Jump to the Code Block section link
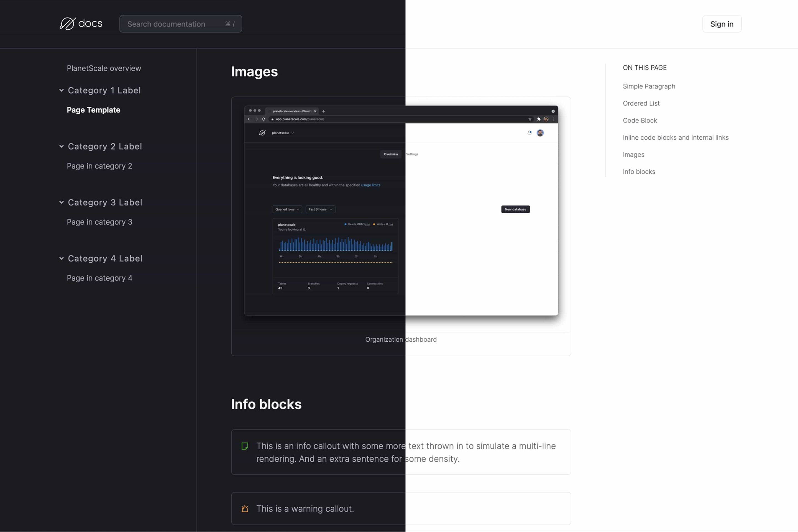798x532 pixels. (x=640, y=121)
